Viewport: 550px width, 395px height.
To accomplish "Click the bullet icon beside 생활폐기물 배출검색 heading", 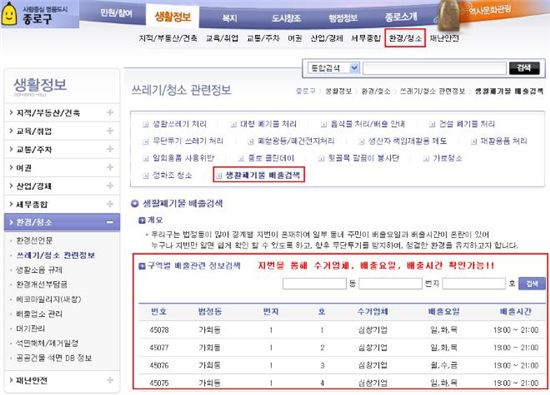I will (135, 204).
